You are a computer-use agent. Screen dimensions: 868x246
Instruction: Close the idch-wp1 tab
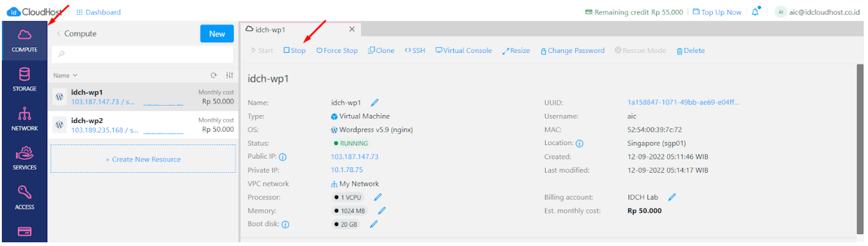click(x=352, y=30)
